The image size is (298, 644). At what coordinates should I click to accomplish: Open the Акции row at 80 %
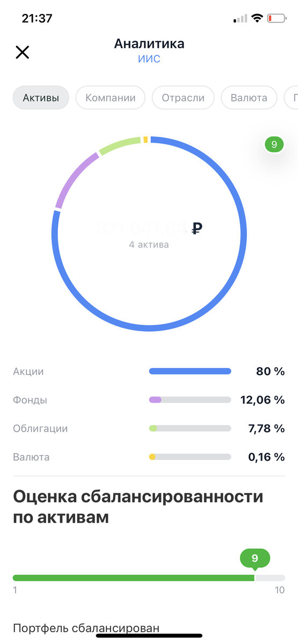tap(149, 371)
